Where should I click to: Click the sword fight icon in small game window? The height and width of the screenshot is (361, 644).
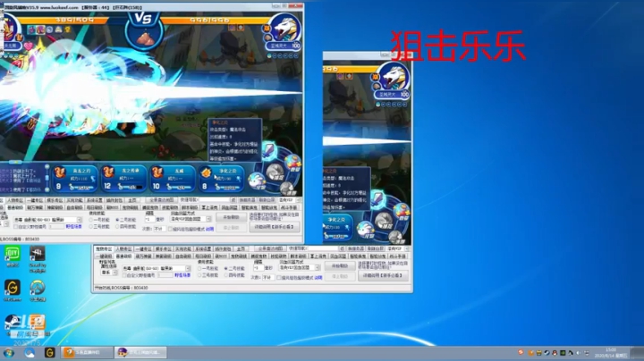[377, 199]
